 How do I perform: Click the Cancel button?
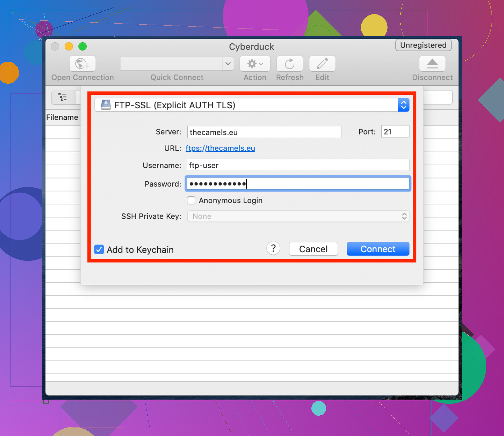tap(313, 249)
